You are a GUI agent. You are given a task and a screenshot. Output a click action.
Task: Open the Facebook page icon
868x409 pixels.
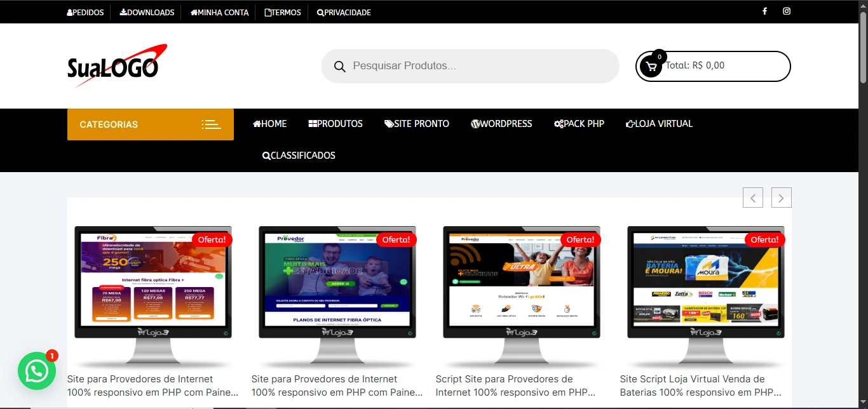click(x=764, y=11)
